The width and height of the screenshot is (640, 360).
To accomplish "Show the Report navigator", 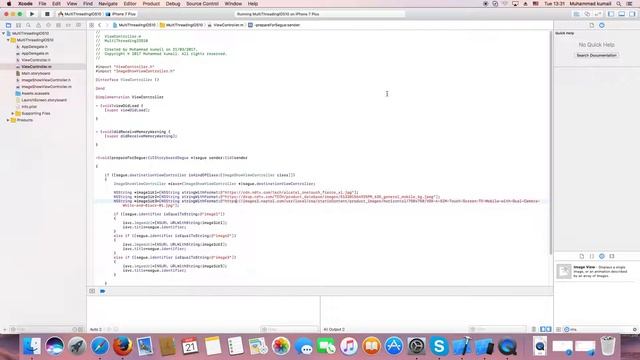I will click(78, 25).
